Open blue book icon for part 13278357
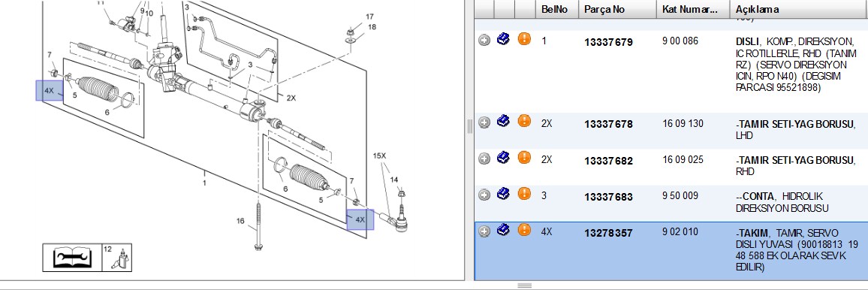 pos(503,230)
